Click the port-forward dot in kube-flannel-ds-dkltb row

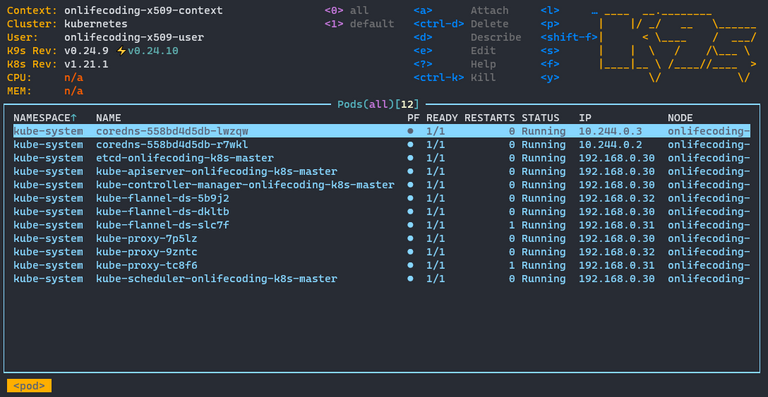click(x=410, y=211)
